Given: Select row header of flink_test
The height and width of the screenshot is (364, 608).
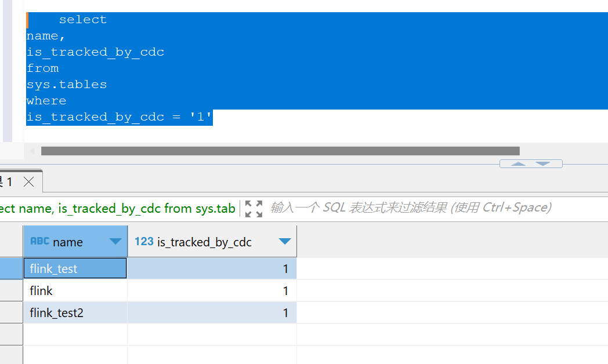Looking at the screenshot, I should 11,268.
